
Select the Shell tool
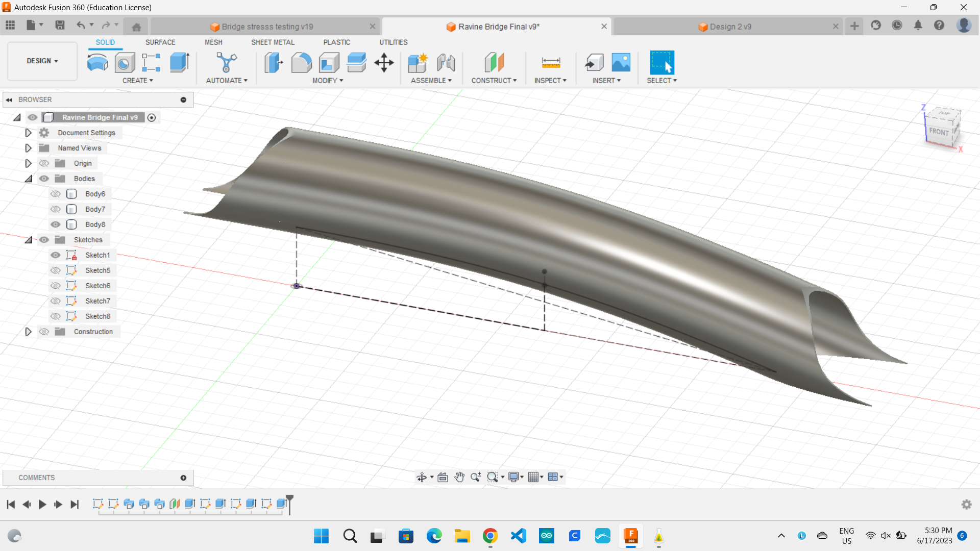tap(329, 62)
